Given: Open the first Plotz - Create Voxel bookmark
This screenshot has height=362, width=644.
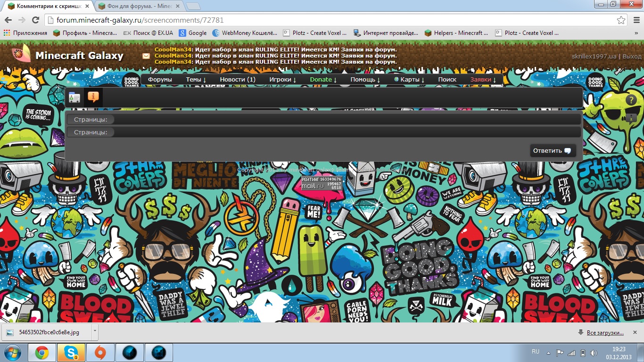Looking at the screenshot, I should (x=314, y=33).
